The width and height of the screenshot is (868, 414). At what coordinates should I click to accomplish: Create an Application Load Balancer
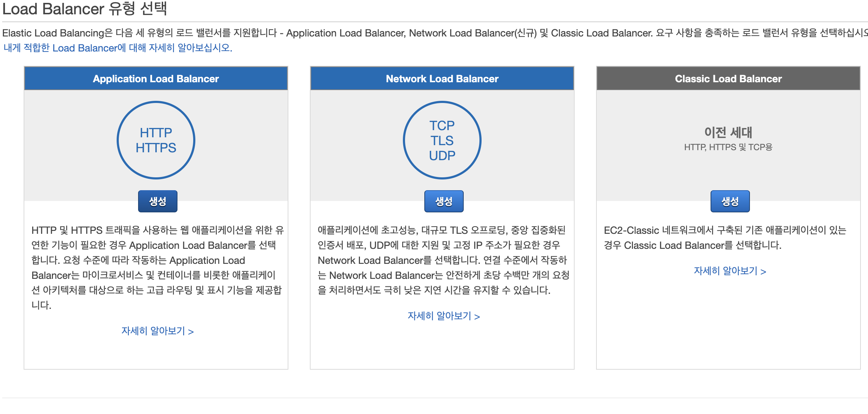(157, 201)
